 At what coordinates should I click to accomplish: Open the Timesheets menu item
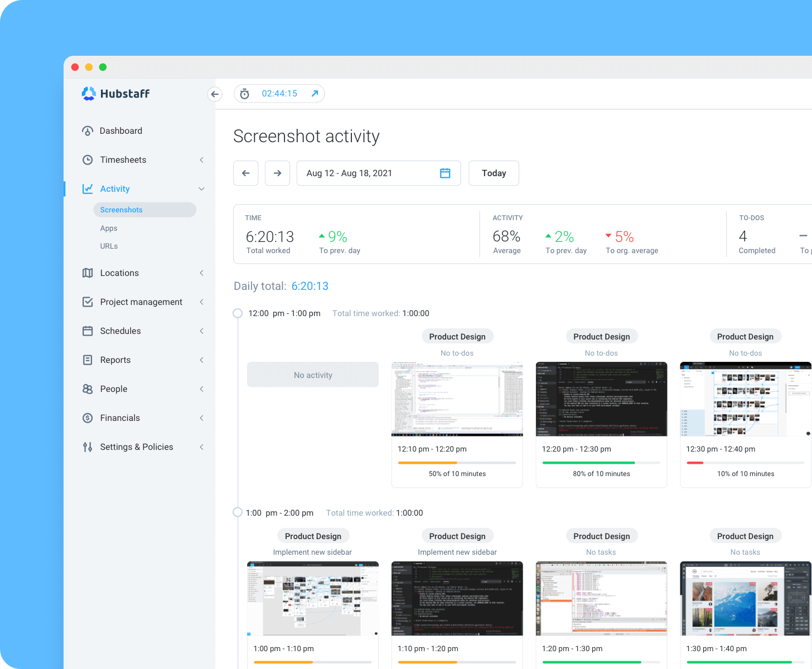point(123,160)
